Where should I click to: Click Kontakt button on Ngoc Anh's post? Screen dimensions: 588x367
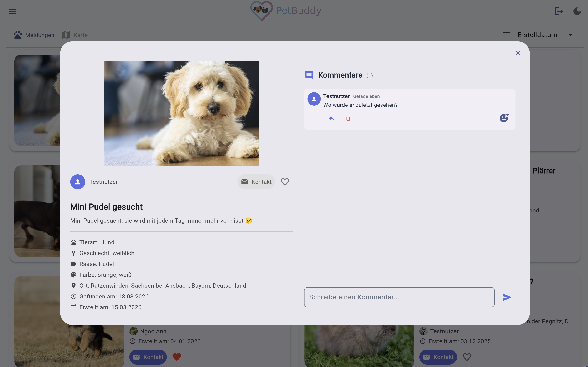[148, 357]
